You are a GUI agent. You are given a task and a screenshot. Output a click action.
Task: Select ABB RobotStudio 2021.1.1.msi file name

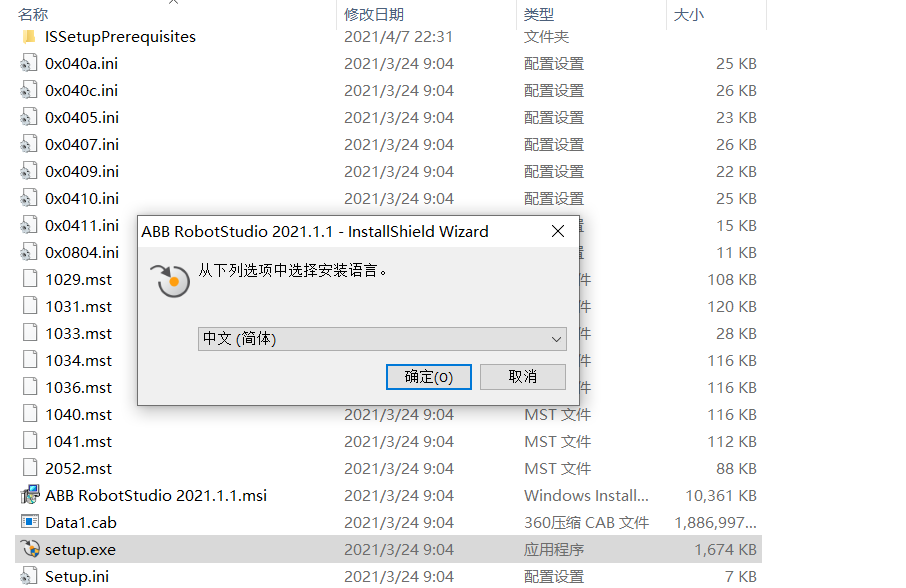pyautogui.click(x=156, y=496)
